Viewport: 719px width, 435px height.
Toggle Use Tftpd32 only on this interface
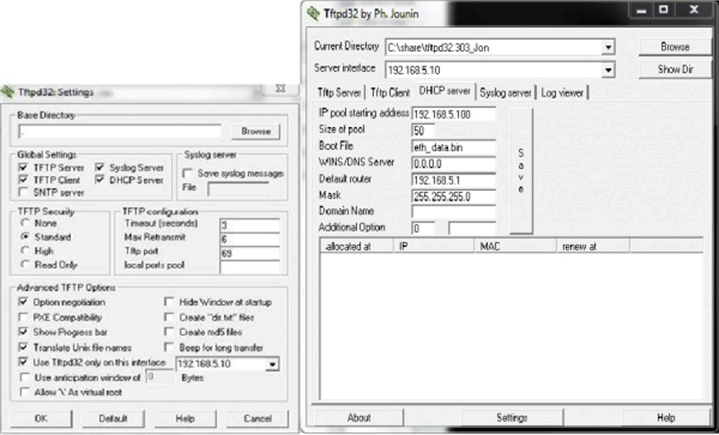click(23, 362)
